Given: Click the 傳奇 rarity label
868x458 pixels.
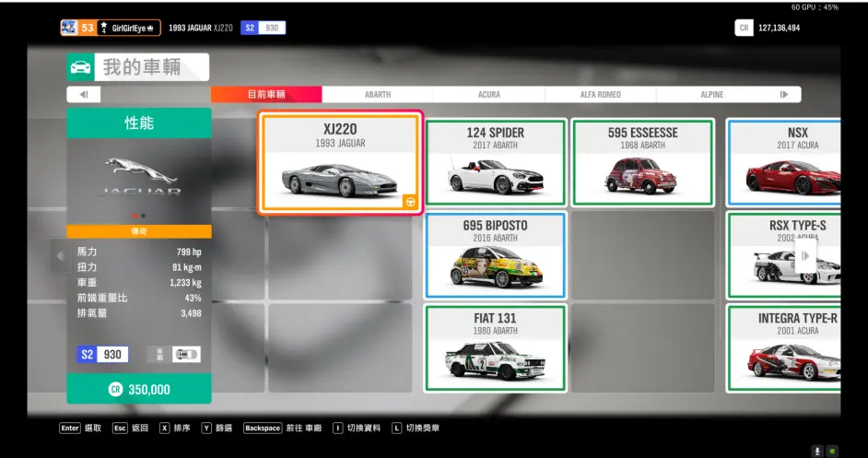Looking at the screenshot, I should [x=139, y=231].
